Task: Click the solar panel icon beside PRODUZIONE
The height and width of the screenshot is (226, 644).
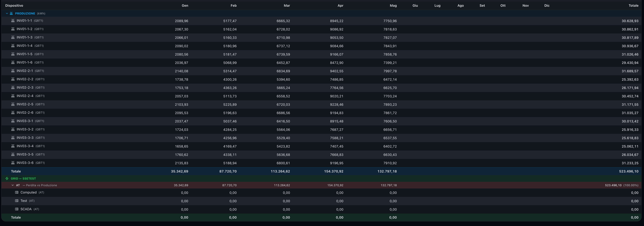Action: 11,13
